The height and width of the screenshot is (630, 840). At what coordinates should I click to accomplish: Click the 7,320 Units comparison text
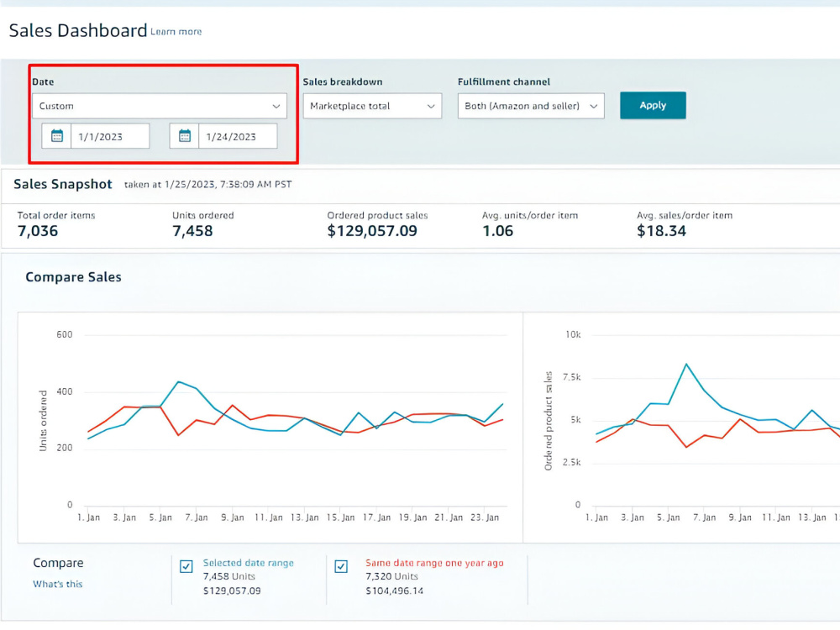(x=391, y=576)
